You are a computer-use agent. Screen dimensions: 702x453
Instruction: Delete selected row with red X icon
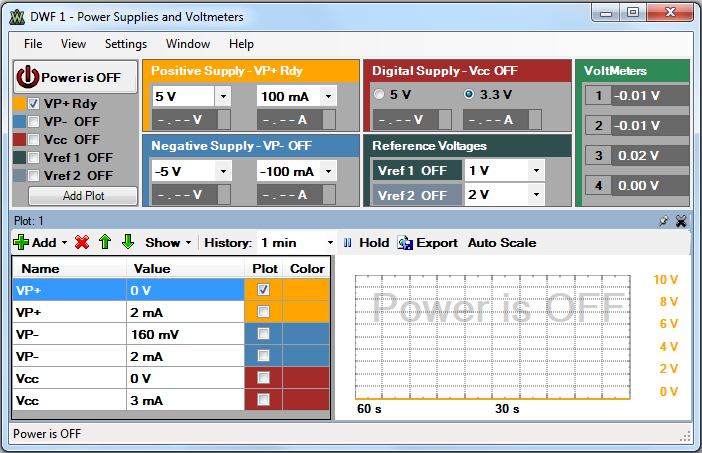point(82,242)
